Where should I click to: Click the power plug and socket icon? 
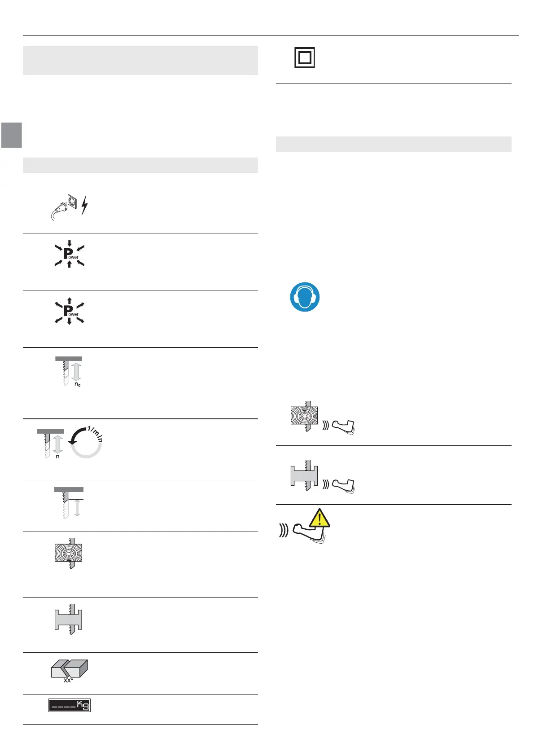point(69,207)
